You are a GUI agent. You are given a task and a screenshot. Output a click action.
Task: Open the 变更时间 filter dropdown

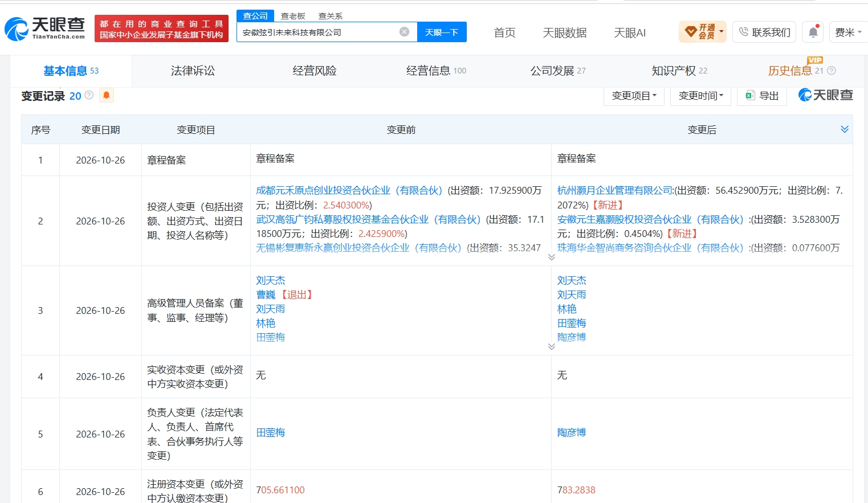click(x=701, y=96)
